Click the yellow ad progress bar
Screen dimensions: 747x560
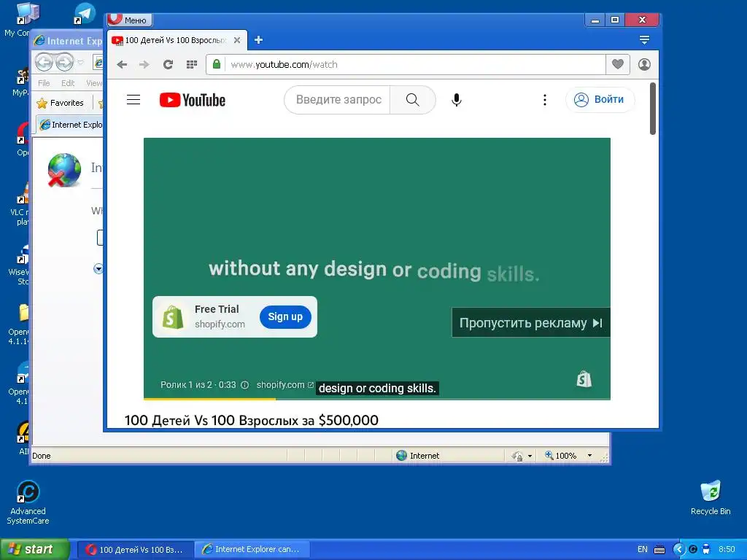209,399
